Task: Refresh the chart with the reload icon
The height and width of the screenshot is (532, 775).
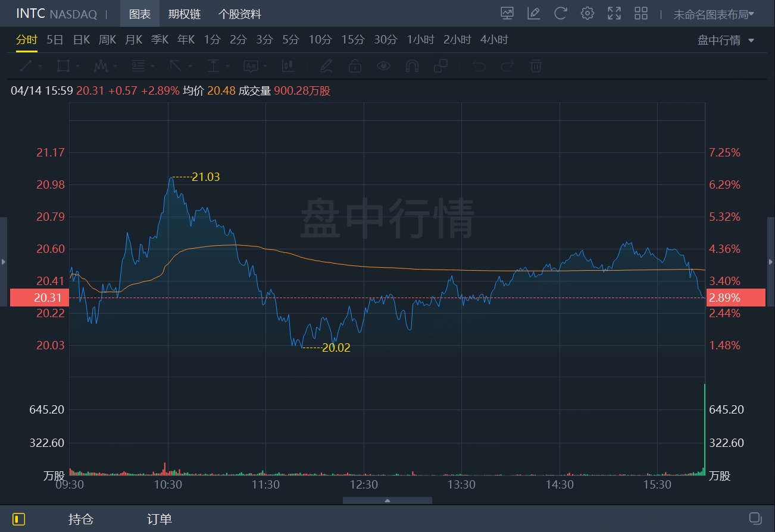Action: [560, 13]
